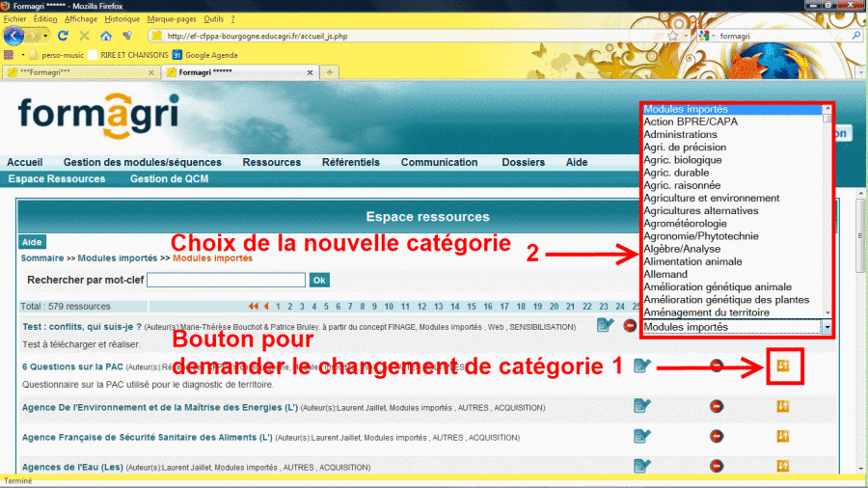
Task: Open the category combo box arrow
Action: pos(827,327)
